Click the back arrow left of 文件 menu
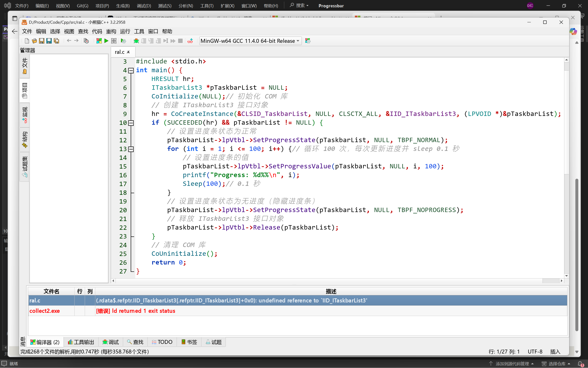 pyautogui.click(x=14, y=31)
